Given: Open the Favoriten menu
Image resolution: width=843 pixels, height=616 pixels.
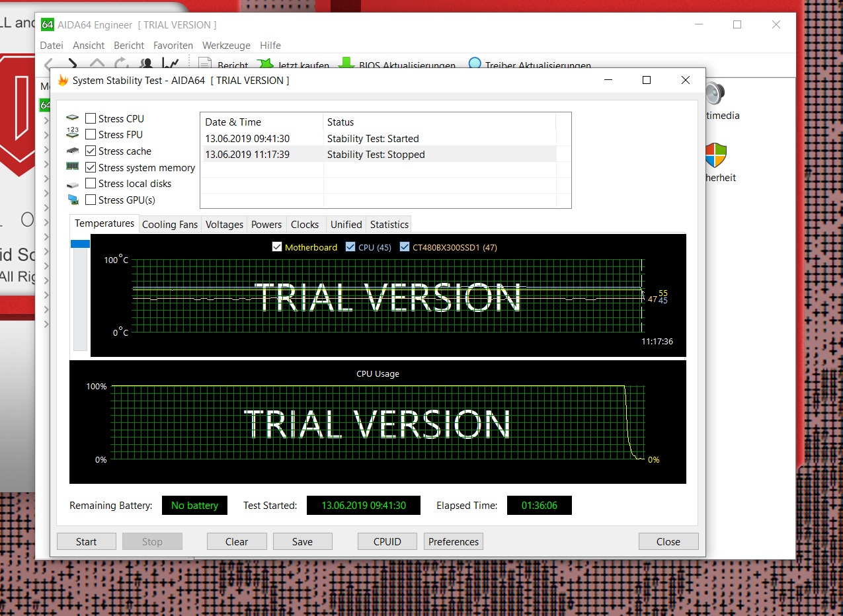Looking at the screenshot, I should pyautogui.click(x=173, y=46).
